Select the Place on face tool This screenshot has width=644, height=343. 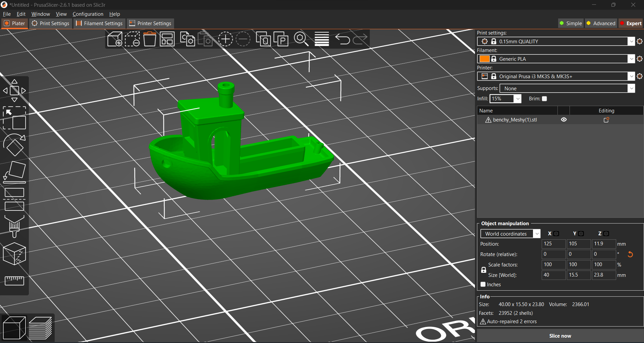click(14, 173)
